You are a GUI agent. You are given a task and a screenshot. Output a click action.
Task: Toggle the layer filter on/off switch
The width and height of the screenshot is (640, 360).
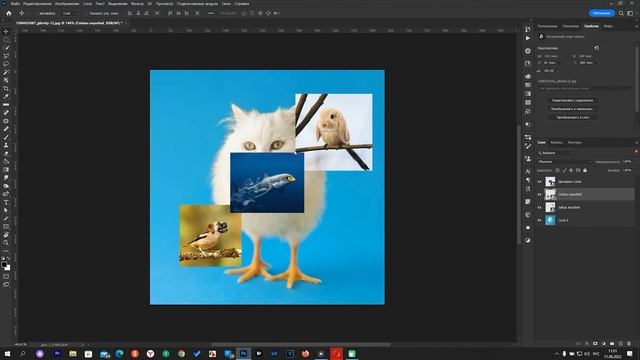636,152
